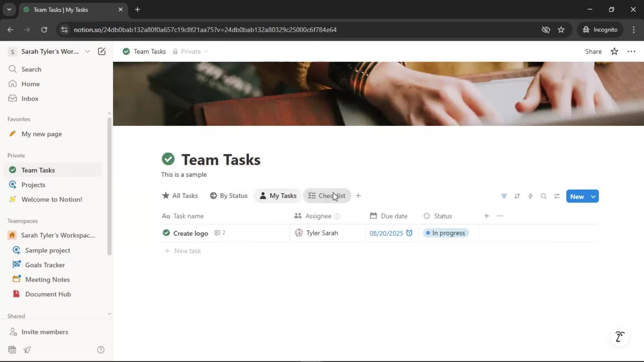Open the Filter icon in database toolbar

[x=504, y=196]
